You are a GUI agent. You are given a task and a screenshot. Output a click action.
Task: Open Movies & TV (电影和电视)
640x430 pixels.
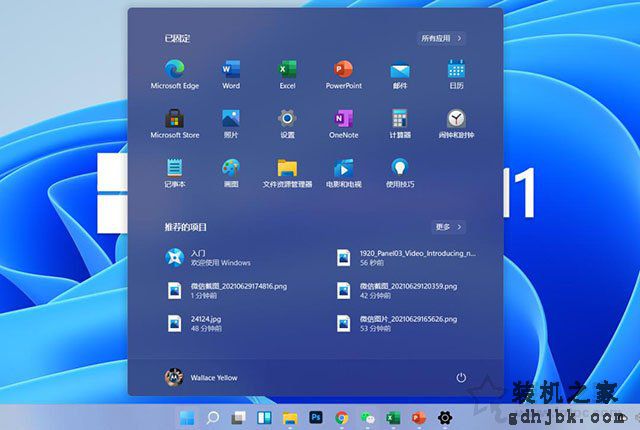tap(344, 173)
